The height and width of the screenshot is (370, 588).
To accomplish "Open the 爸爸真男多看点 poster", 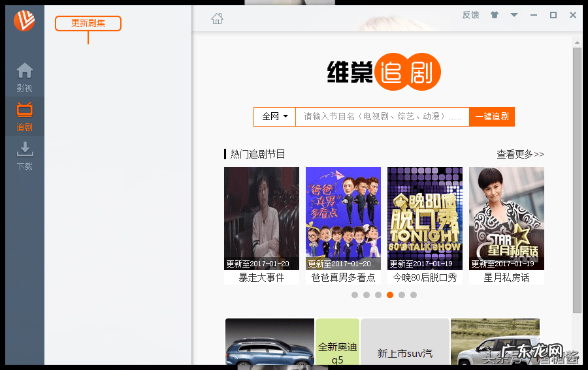I will (x=343, y=219).
